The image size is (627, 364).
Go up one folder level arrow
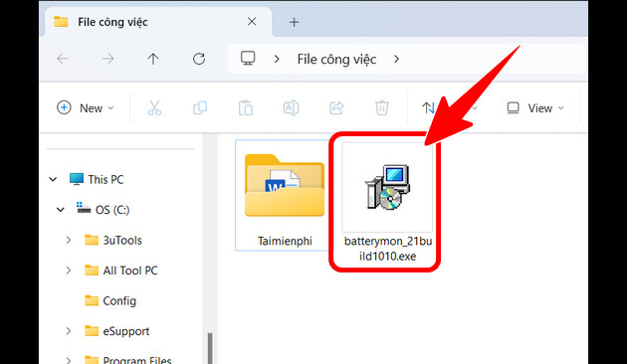click(152, 59)
